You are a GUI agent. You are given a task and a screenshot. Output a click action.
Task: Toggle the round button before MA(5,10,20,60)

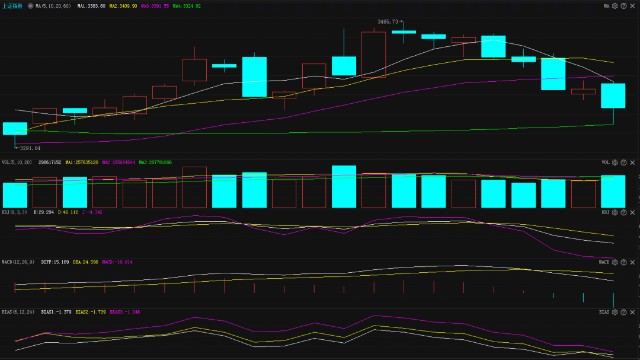tap(30, 6)
